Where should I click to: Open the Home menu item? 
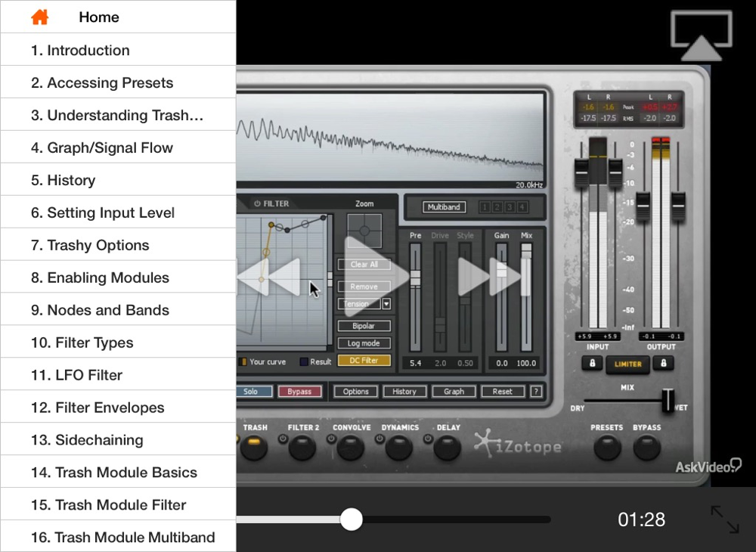118,17
